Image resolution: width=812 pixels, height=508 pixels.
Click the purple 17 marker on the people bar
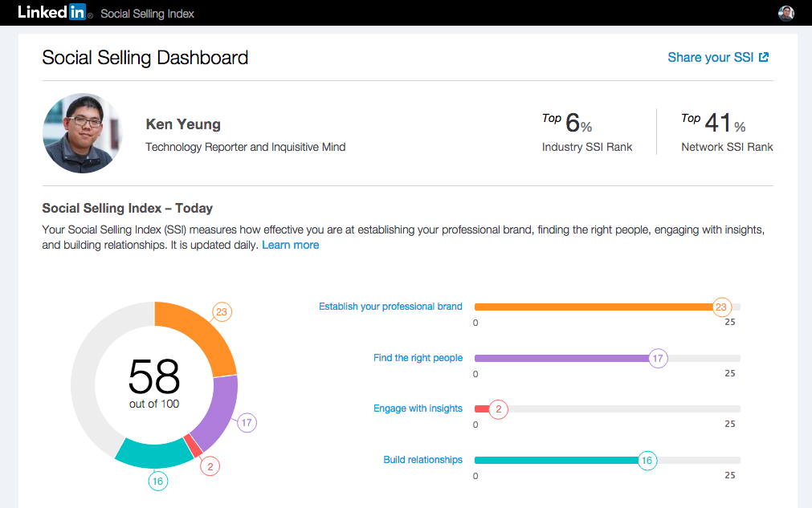[659, 358]
